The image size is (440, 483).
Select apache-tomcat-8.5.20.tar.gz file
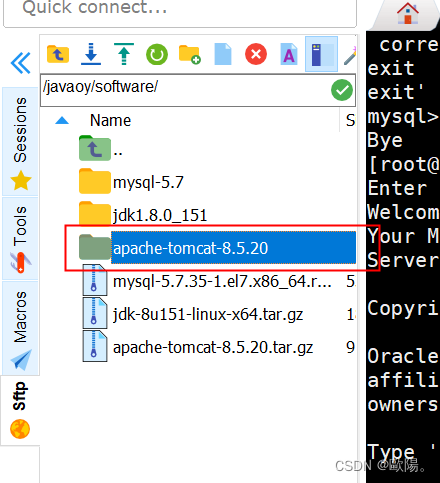pyautogui.click(x=213, y=347)
